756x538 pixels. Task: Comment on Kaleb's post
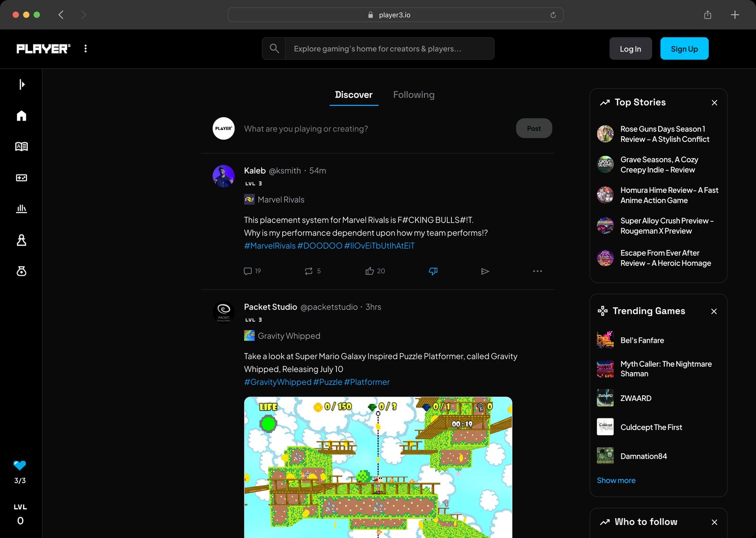(252, 271)
